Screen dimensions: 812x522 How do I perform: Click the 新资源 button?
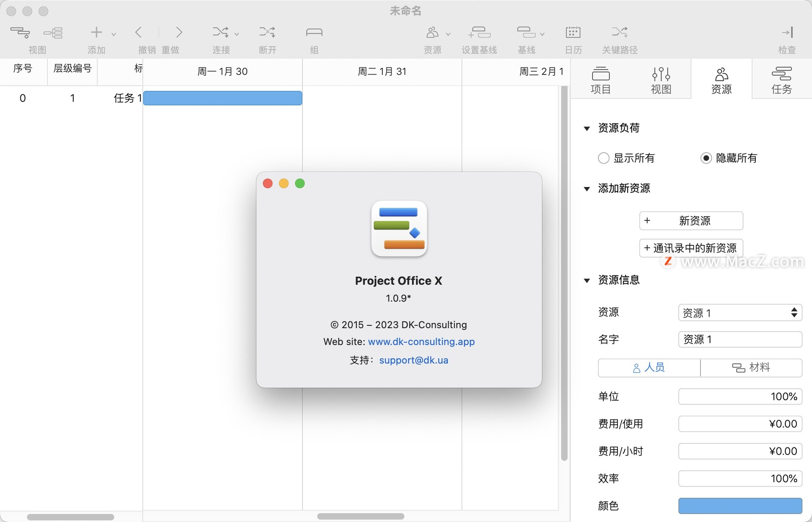691,221
